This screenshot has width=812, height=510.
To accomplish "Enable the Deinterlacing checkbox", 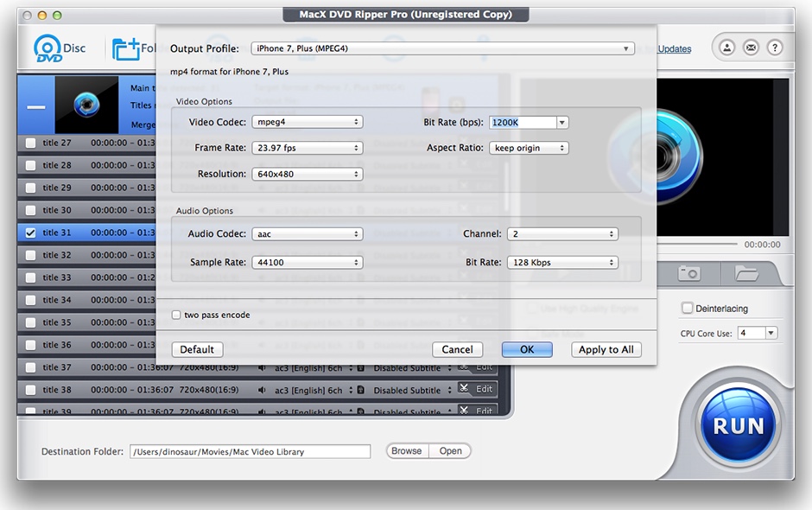I will 688,308.
